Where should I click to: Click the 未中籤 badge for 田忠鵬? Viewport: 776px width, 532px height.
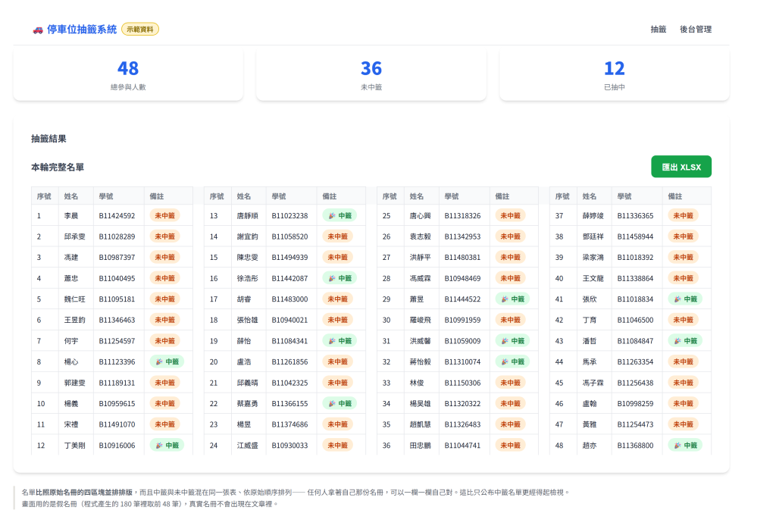510,446
